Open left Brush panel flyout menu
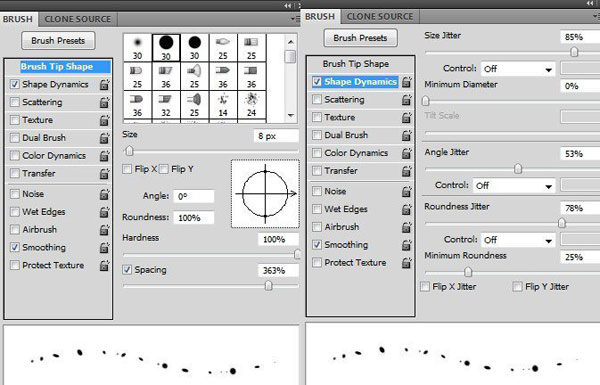This screenshot has height=385, width=600. pos(295,19)
